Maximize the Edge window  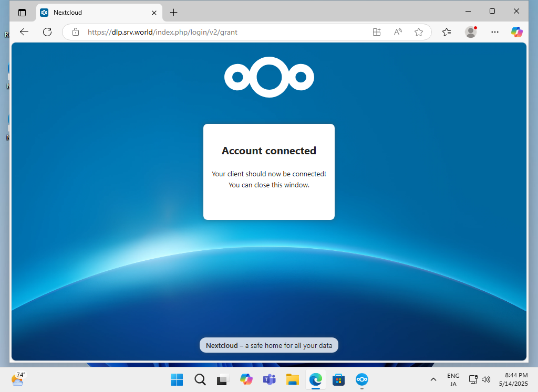(x=492, y=12)
